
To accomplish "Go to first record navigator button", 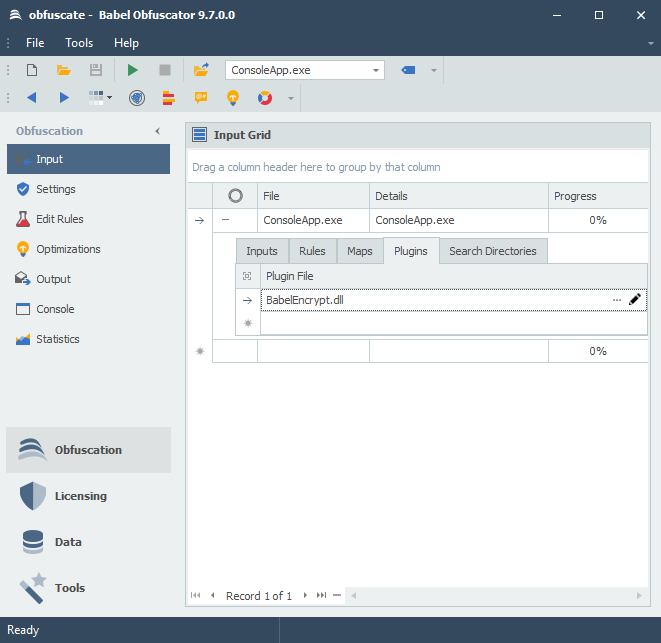I will 196,595.
